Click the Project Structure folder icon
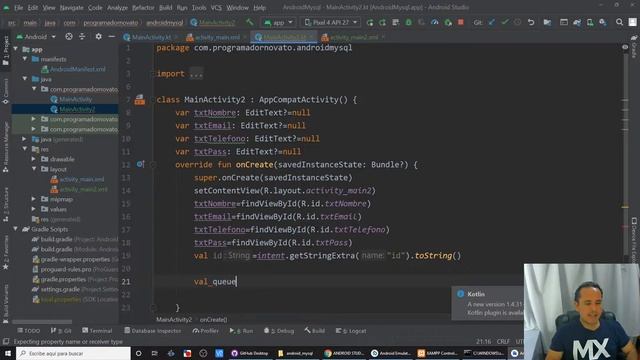 click(x=547, y=22)
